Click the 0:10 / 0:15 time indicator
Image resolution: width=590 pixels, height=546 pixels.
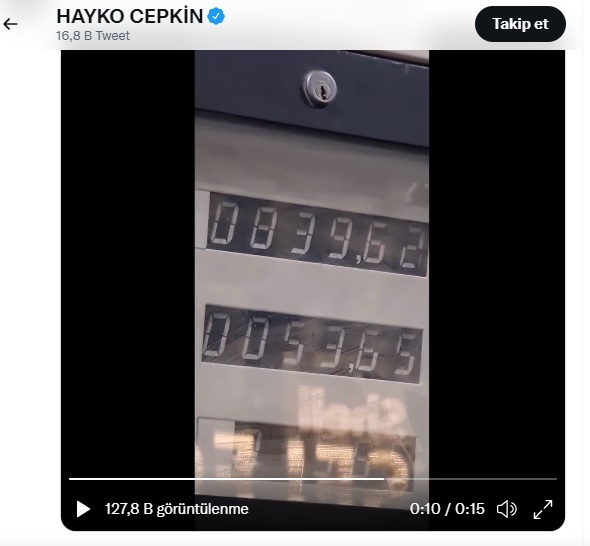tap(447, 509)
